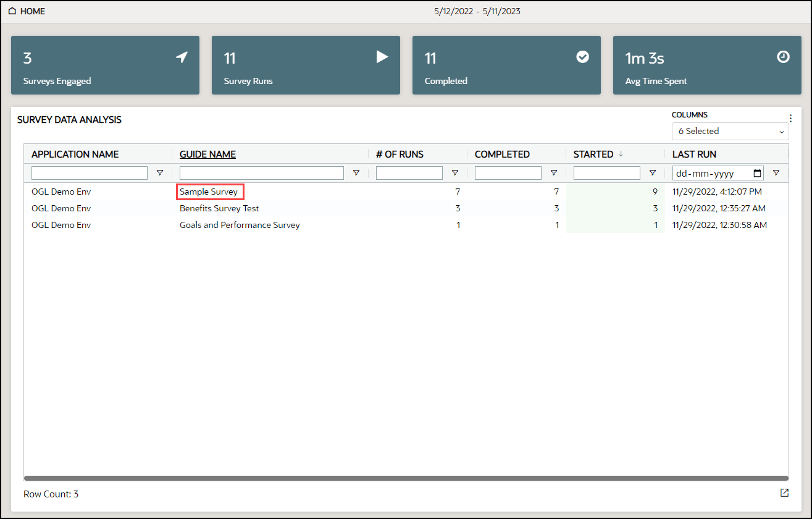Open the calendar picker in Last Run filter
Image resolution: width=812 pixels, height=519 pixels.
pos(757,173)
